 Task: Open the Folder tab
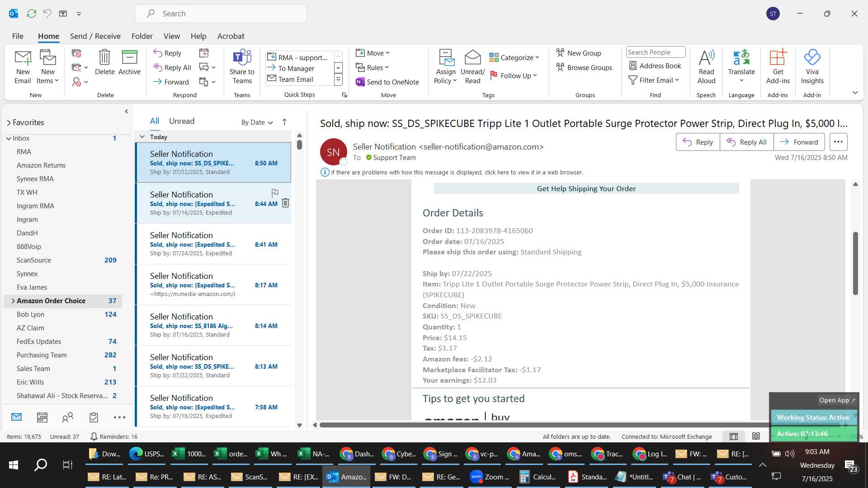[142, 36]
